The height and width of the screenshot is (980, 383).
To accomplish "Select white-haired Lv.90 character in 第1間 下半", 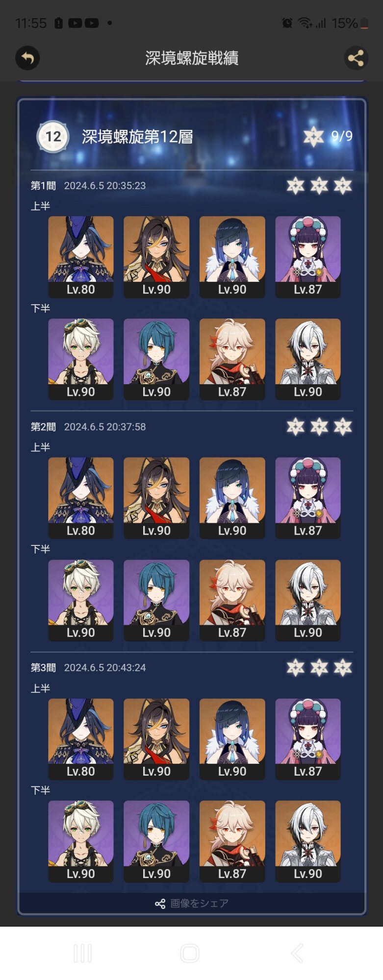I will pyautogui.click(x=308, y=359).
